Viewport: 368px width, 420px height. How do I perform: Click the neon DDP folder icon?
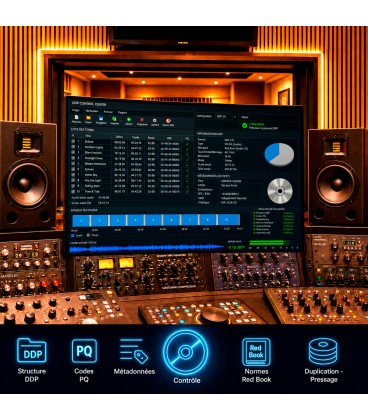point(32,350)
